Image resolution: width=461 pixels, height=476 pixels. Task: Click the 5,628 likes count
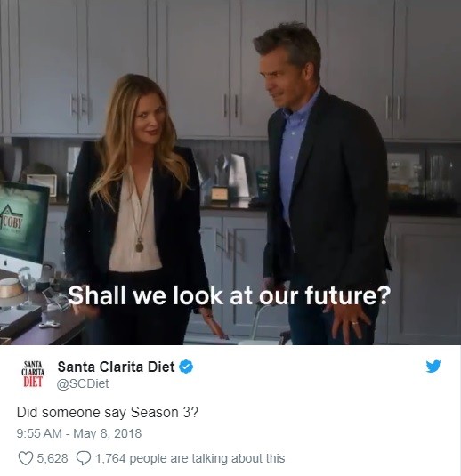coord(53,458)
